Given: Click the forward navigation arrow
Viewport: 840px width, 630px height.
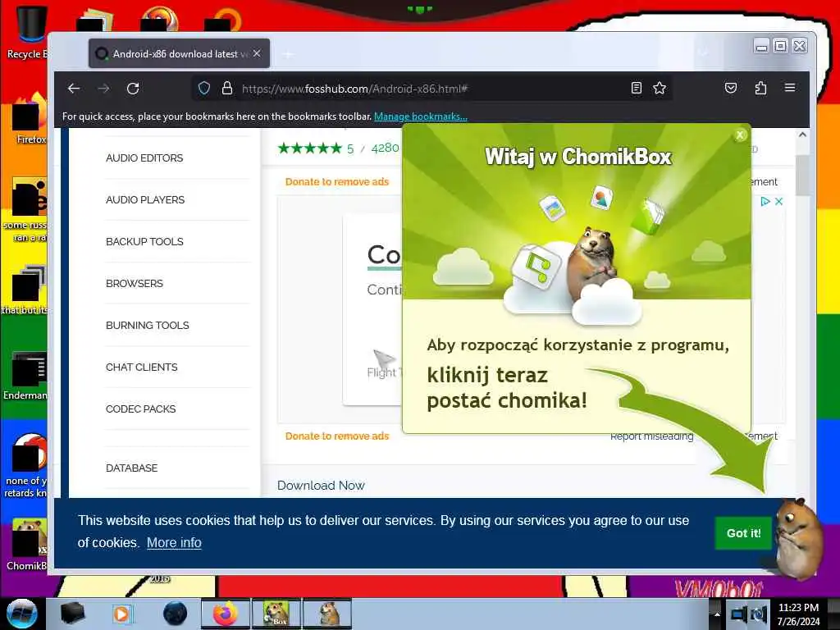Looking at the screenshot, I should [x=103, y=89].
